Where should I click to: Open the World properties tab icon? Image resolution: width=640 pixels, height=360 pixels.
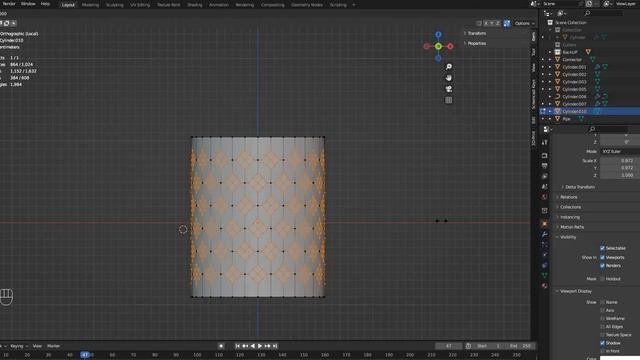tap(544, 197)
